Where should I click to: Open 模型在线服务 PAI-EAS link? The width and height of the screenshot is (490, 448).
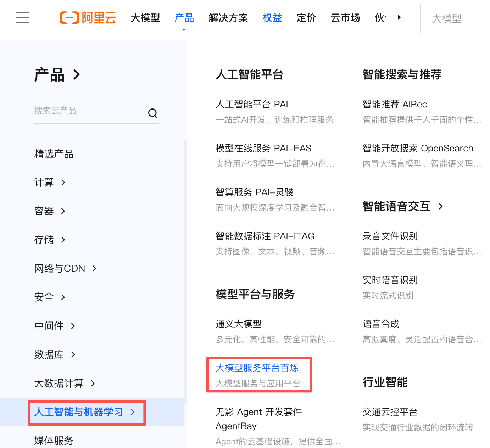(x=263, y=148)
